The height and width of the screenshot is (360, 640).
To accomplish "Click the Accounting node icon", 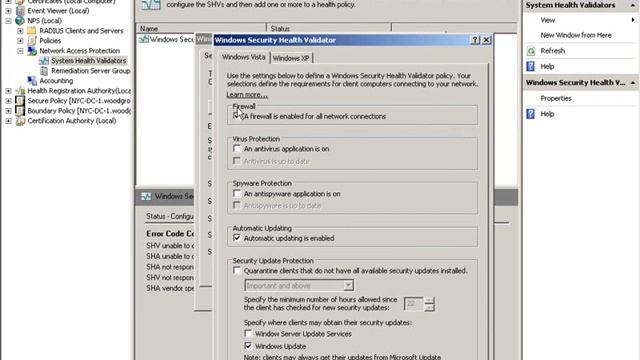I will click(x=31, y=81).
